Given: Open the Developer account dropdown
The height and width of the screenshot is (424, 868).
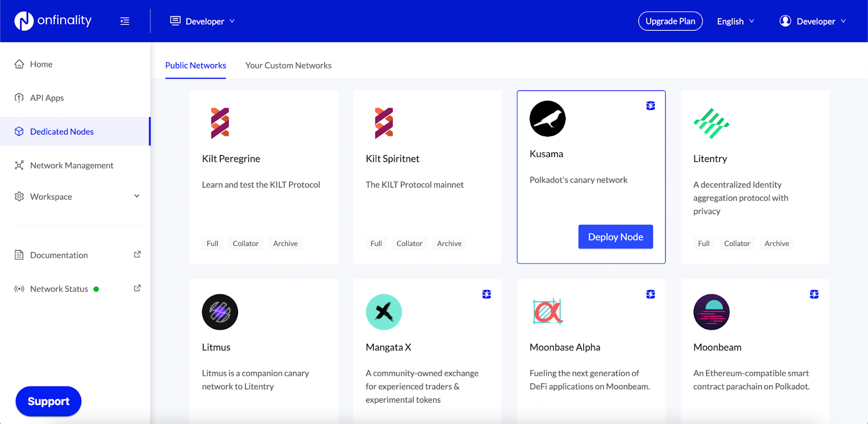Looking at the screenshot, I should pyautogui.click(x=813, y=21).
